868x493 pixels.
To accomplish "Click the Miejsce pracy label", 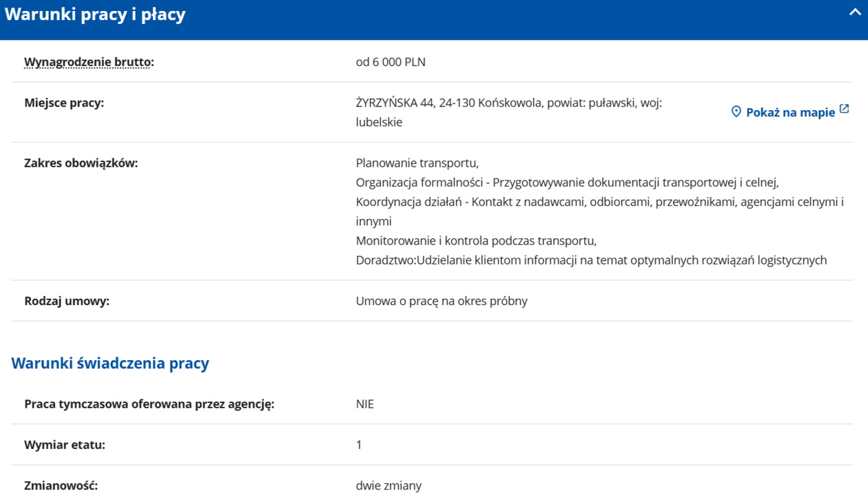I will (x=64, y=103).
